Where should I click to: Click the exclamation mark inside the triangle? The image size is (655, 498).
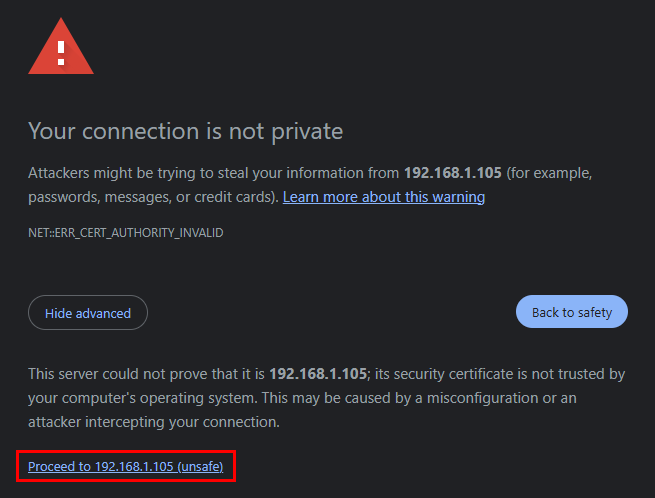point(61,52)
